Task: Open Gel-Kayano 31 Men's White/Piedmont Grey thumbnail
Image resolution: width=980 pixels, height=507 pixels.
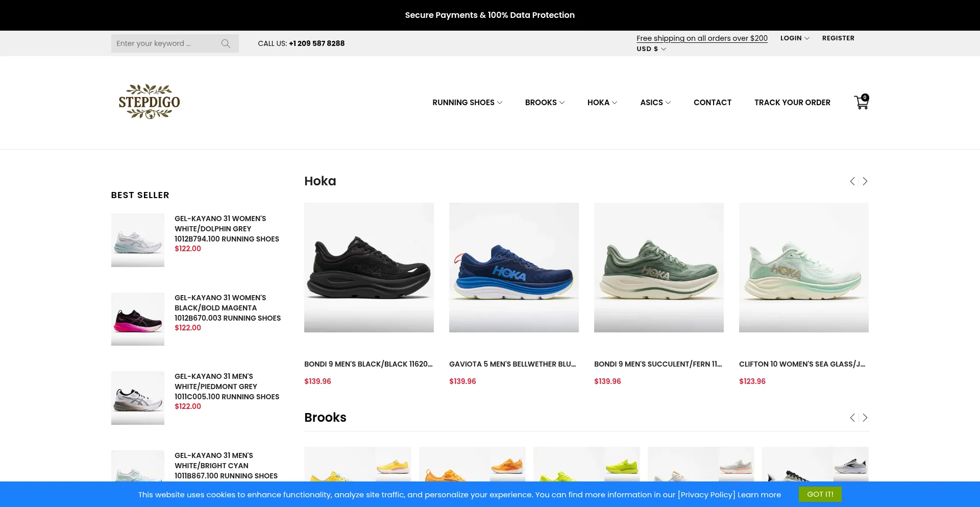Action: point(138,398)
